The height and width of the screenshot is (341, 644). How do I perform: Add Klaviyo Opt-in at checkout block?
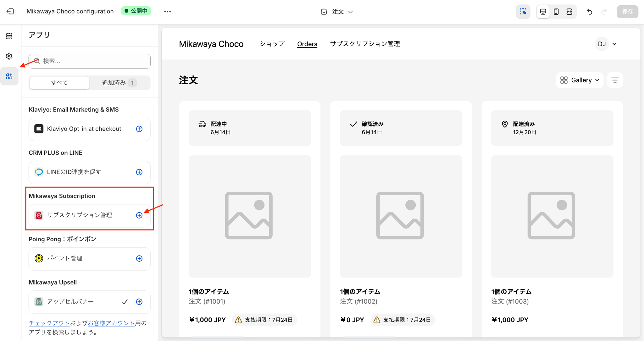pos(139,129)
